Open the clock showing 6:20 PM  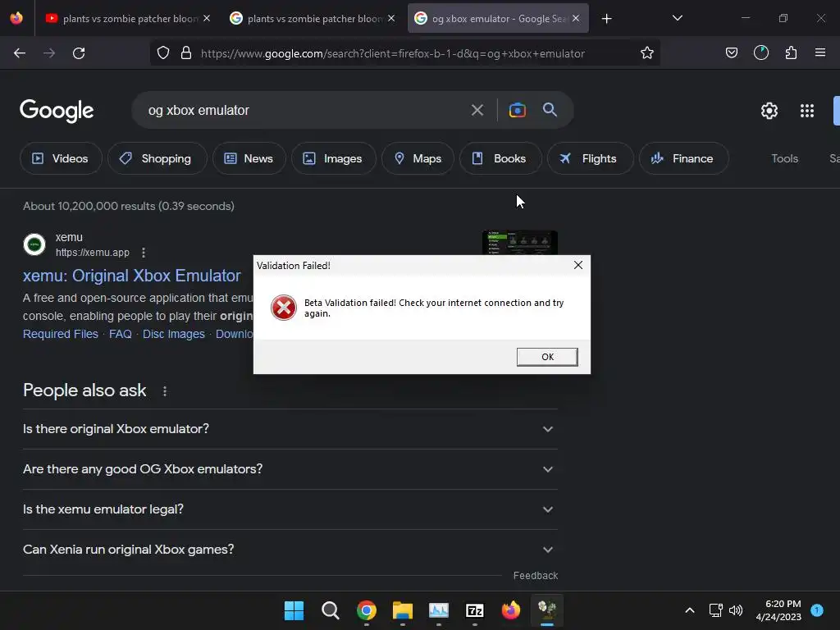[x=778, y=610]
